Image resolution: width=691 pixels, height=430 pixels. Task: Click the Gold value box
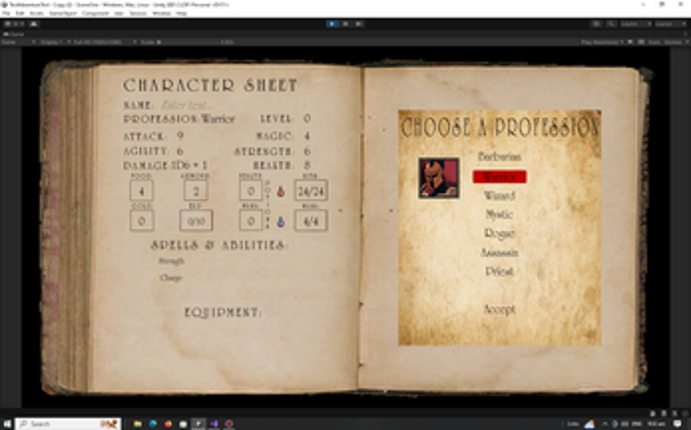[x=141, y=221]
